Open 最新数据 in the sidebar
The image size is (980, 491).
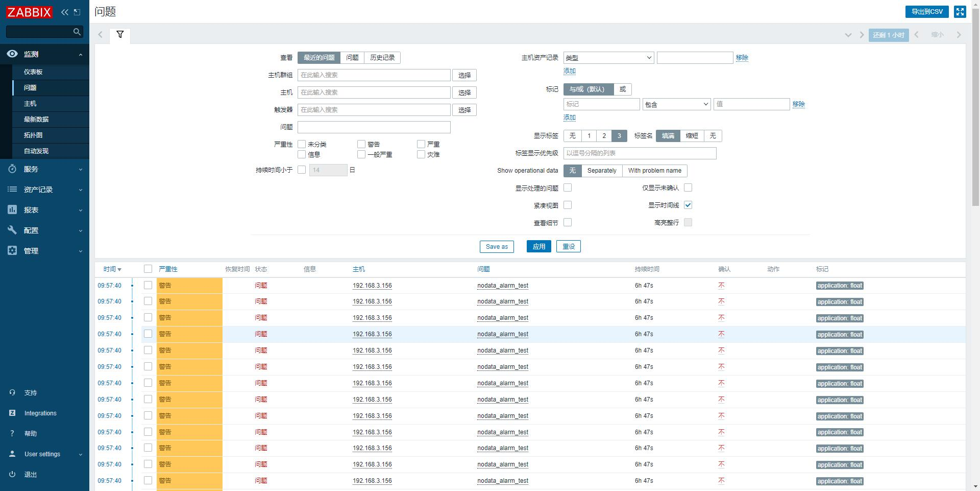tap(36, 120)
